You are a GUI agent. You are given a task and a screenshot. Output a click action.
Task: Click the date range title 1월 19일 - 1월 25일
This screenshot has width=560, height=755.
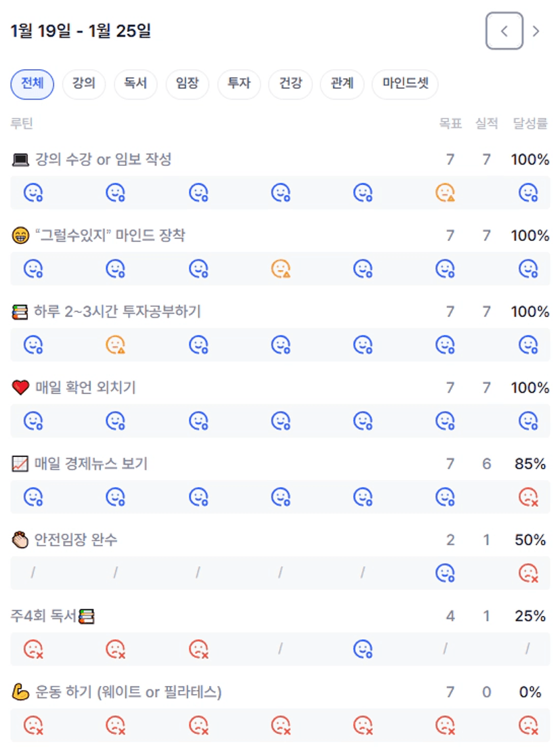coord(81,31)
